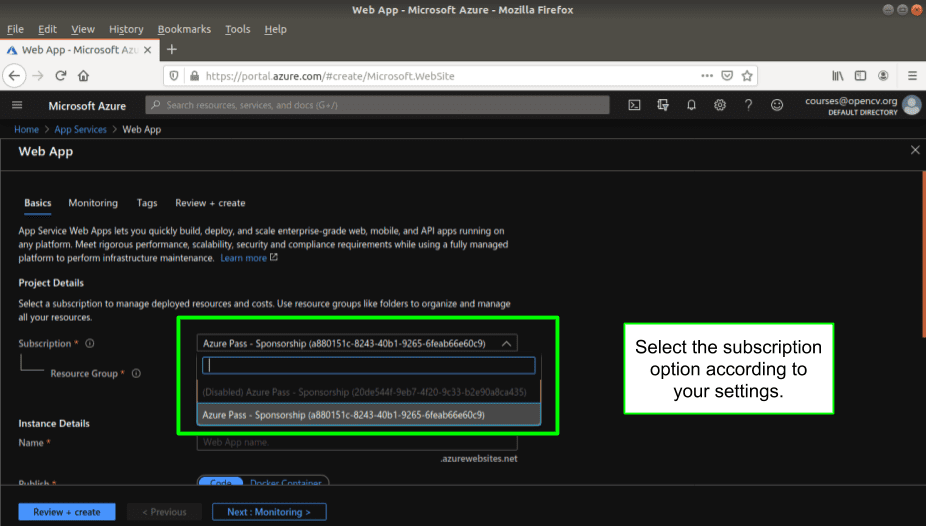Save the page to Pocket icon
Image resolution: width=927 pixels, height=526 pixels.
[x=727, y=76]
